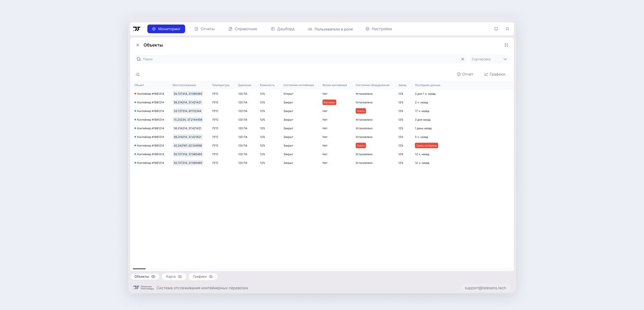Click the 2 дня назад cell
The image size is (644, 310).
point(422,120)
